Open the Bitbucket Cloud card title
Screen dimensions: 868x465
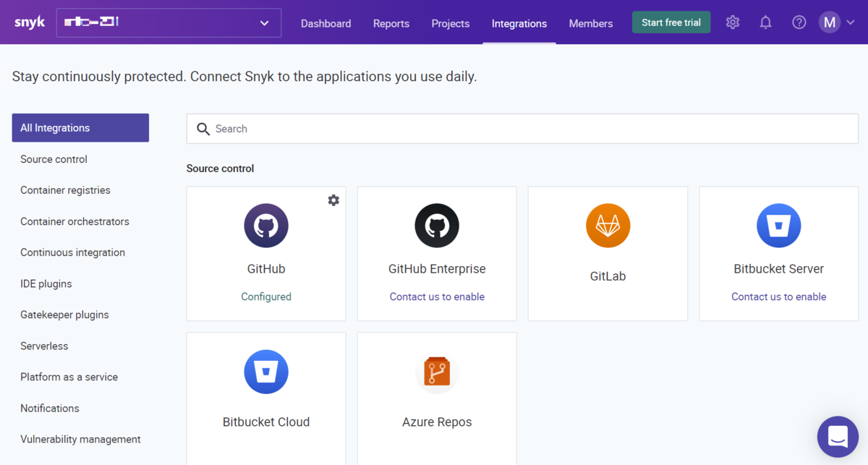(266, 422)
